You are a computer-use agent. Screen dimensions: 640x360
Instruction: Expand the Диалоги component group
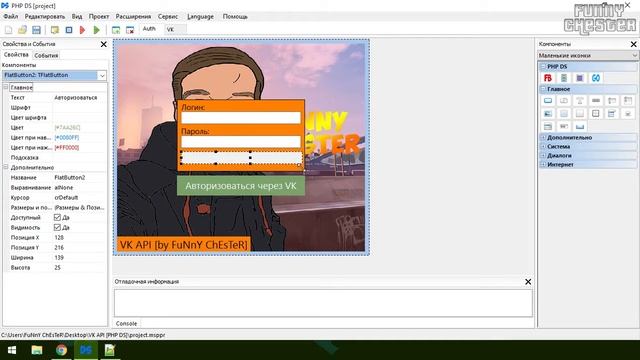point(543,156)
